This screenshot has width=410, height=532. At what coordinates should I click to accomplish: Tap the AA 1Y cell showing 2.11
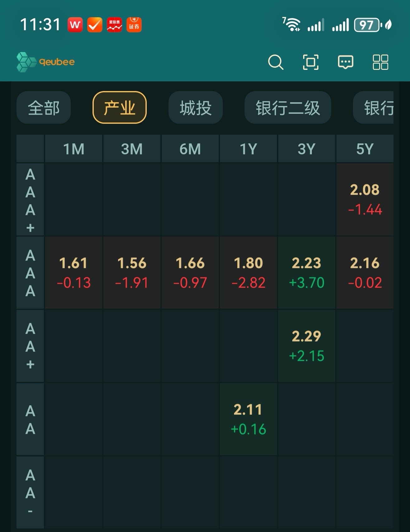(x=248, y=419)
